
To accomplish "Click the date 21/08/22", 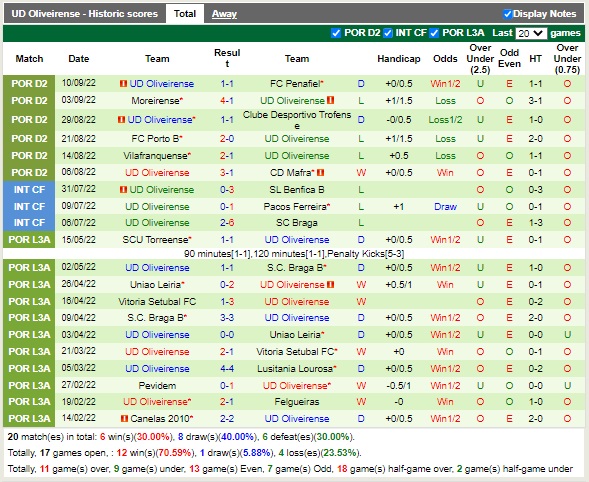I will pos(79,138).
